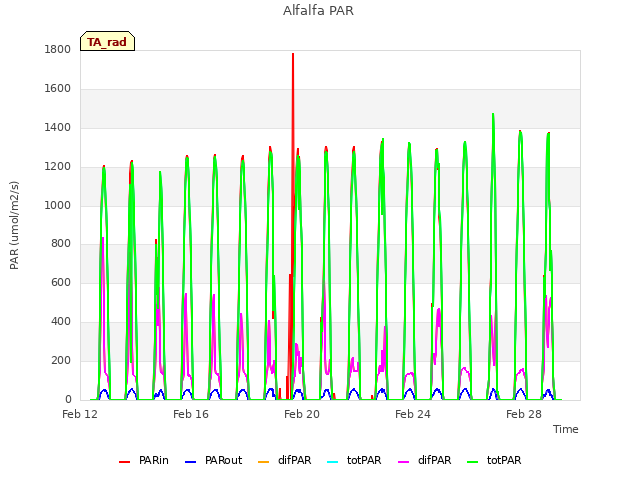Click the 0 y-axis tick label
The width and height of the screenshot is (640, 480).
(68, 399)
